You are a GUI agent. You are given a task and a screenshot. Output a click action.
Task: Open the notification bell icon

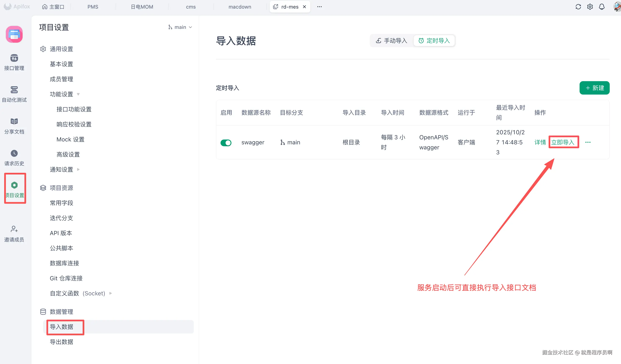click(x=602, y=7)
